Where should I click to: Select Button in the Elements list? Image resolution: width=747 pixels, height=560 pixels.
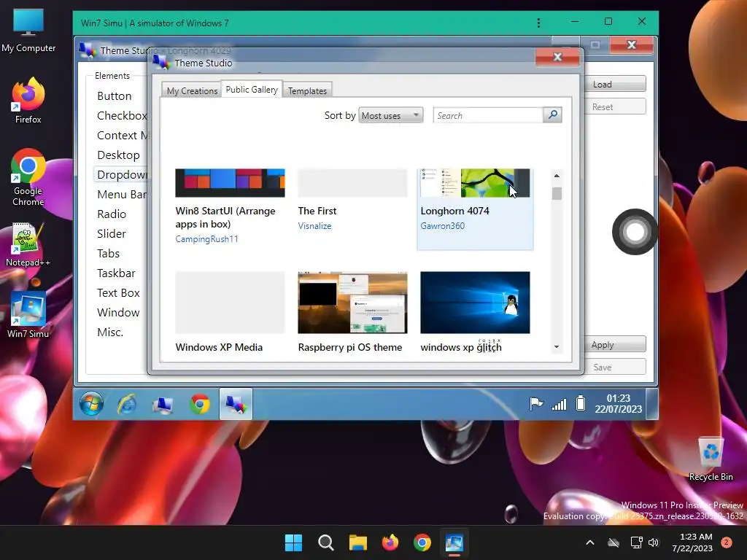tap(115, 96)
